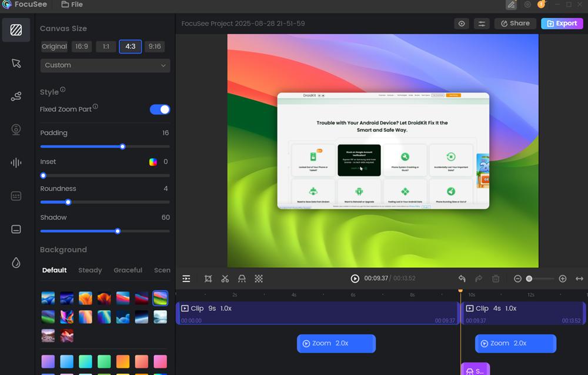Click the spotlight tool icon
This screenshot has height=375, width=588.
click(242, 278)
